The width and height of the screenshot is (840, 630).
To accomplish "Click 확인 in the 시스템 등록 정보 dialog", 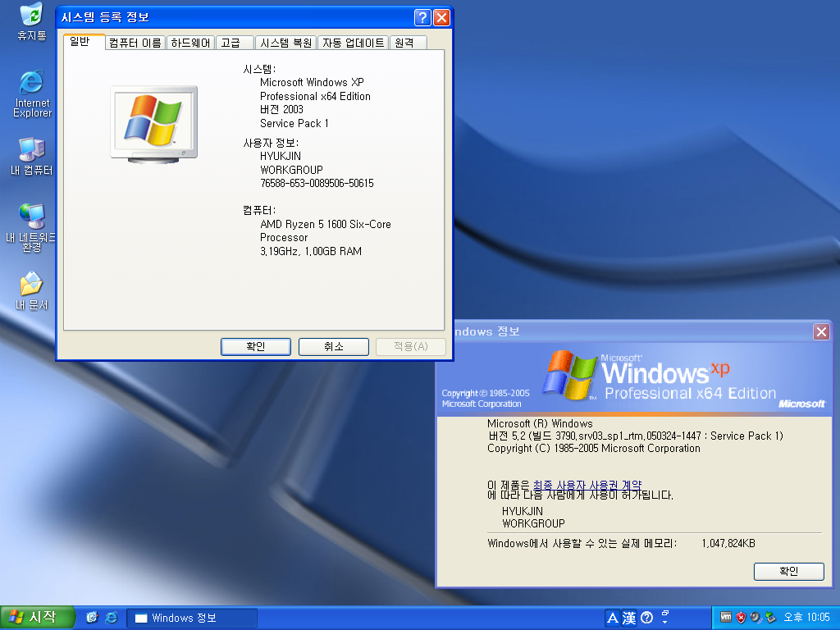I will point(256,347).
